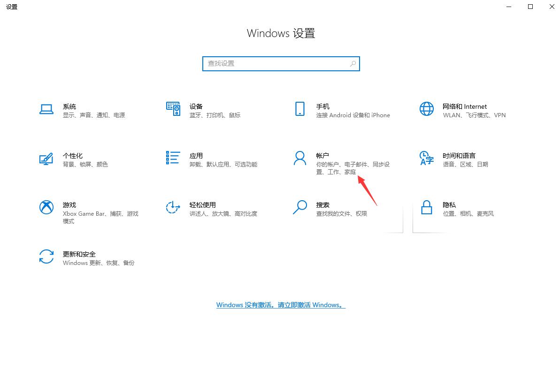560x392 pixels.
Task: Open the 手机 settings icon
Action: (x=299, y=109)
